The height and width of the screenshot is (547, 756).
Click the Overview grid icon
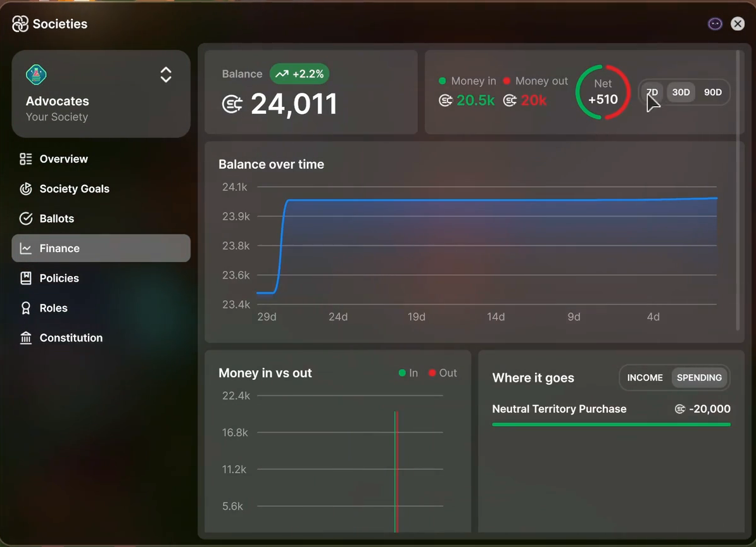coord(25,158)
